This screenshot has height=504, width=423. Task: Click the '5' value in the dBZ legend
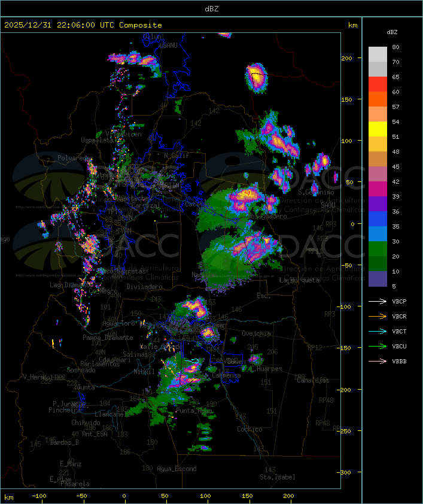[394, 286]
